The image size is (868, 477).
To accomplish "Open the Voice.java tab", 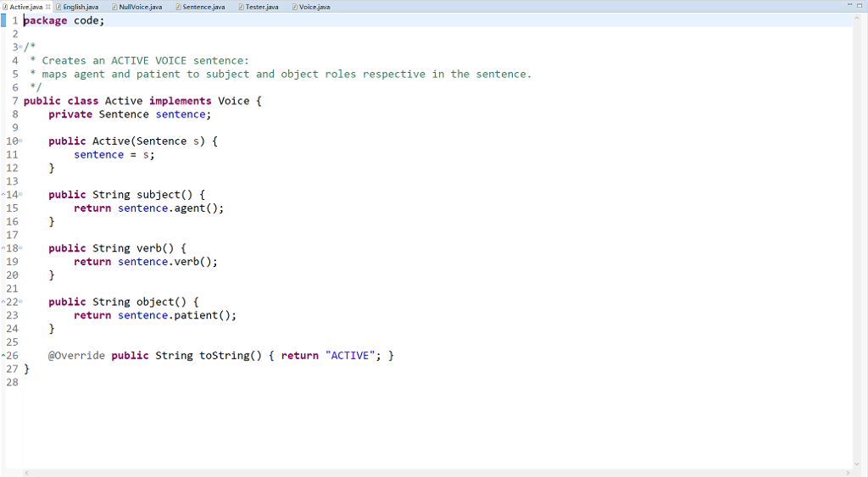I will pyautogui.click(x=314, y=7).
